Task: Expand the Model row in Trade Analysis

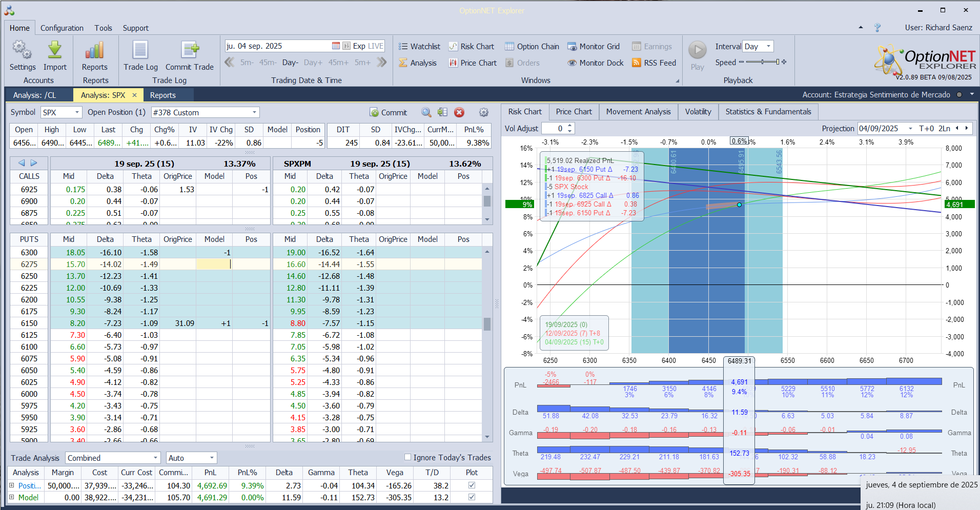Action: pyautogui.click(x=12, y=497)
